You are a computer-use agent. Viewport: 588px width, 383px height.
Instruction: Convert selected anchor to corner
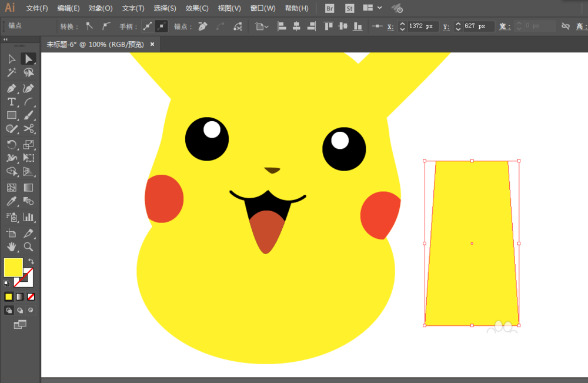[x=89, y=26]
